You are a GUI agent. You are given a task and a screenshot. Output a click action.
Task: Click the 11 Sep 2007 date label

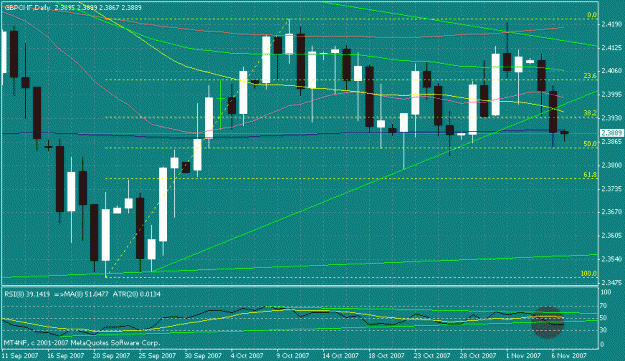(x=20, y=355)
